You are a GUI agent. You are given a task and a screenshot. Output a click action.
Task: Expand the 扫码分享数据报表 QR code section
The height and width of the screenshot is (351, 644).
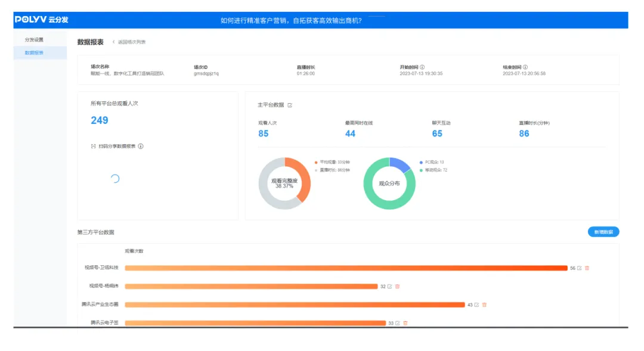tap(93, 146)
